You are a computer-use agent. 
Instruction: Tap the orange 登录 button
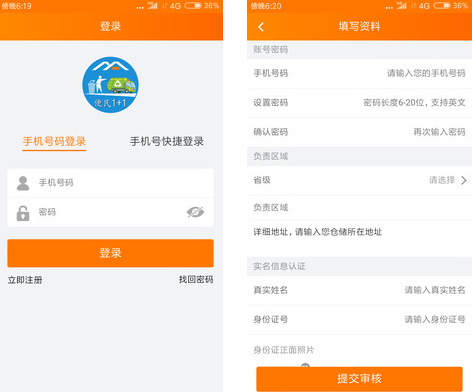coord(110,253)
